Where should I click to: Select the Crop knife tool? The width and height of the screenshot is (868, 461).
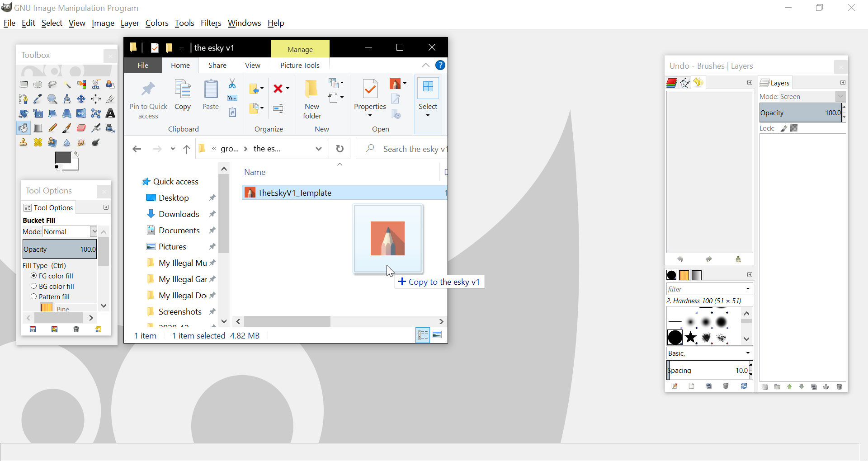pos(110,99)
